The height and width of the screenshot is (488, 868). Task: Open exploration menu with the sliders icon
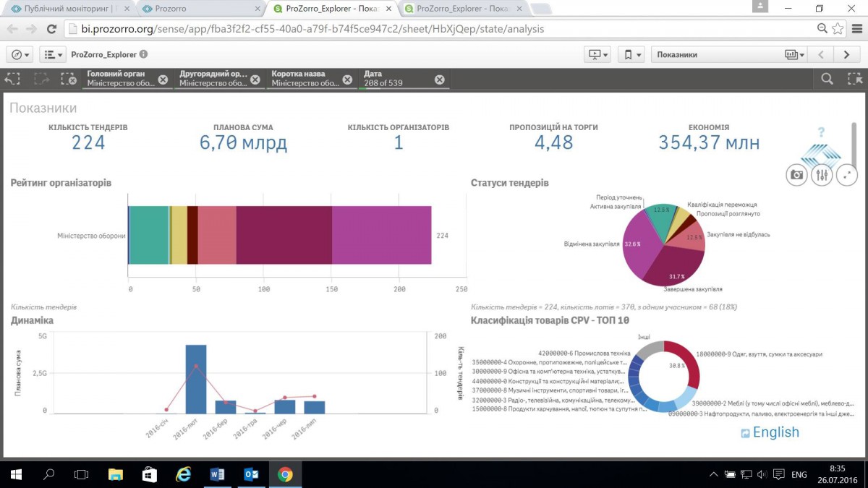click(x=822, y=175)
